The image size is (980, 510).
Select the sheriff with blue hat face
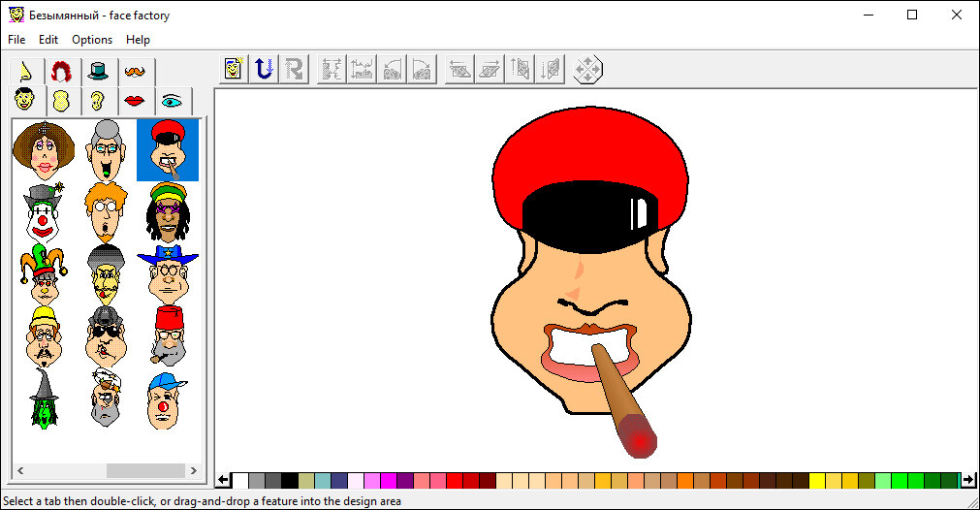coord(168,274)
